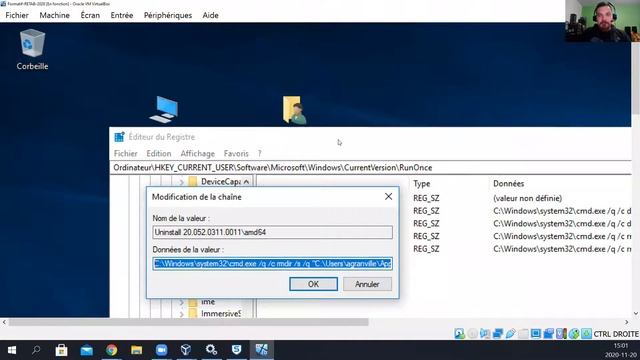
Task: Open Google Chrome from the taskbar
Action: [x=111, y=350]
